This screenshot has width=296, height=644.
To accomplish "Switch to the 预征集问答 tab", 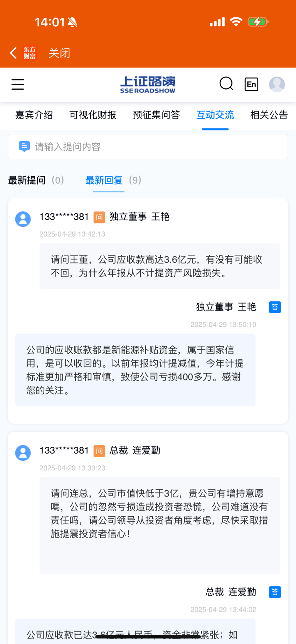I will point(156,115).
